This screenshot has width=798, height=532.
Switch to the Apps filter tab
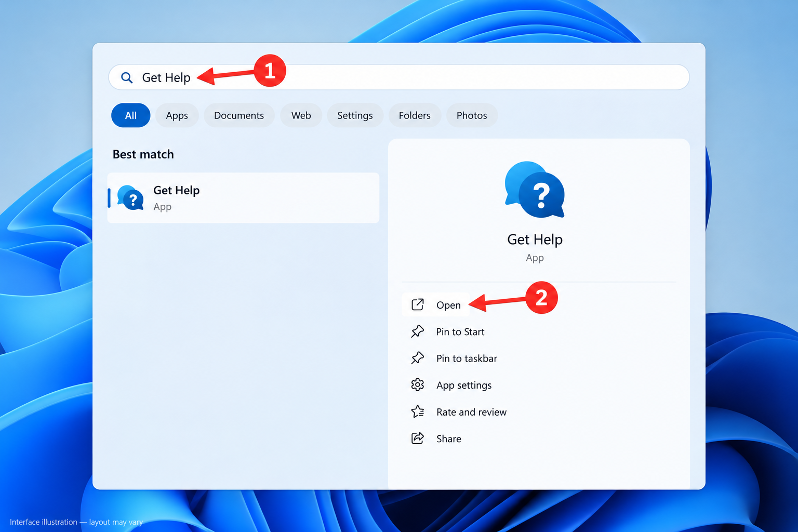click(x=177, y=115)
